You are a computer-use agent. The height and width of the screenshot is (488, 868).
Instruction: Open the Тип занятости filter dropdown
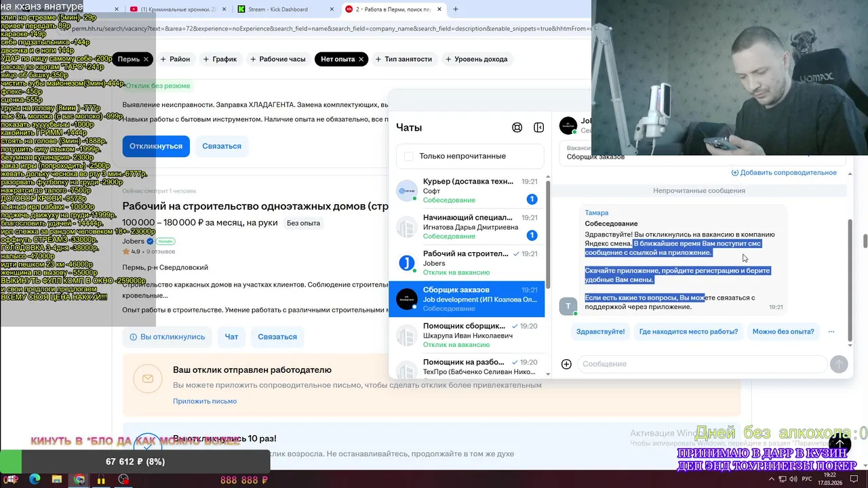pyautogui.click(x=403, y=59)
